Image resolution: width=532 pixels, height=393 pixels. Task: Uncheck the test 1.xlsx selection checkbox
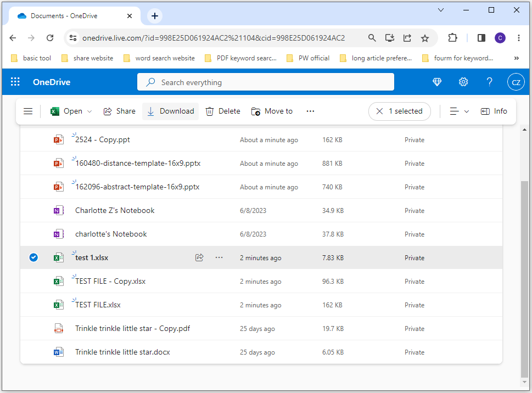pos(33,257)
